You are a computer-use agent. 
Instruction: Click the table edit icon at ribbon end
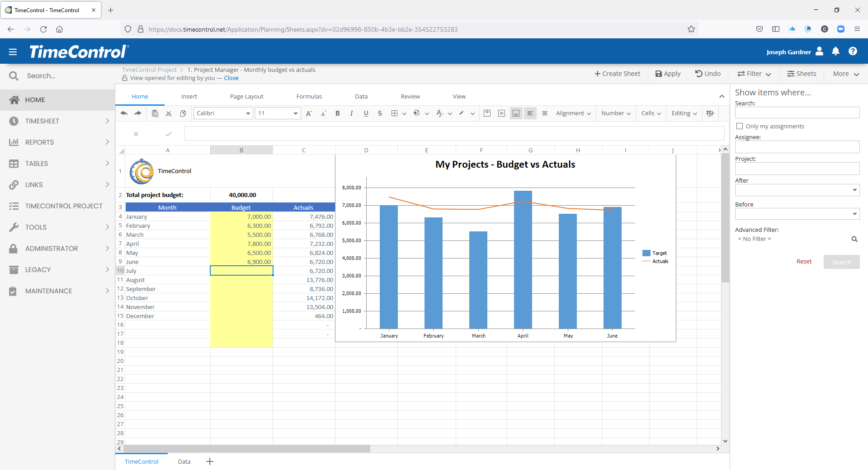tap(710, 113)
